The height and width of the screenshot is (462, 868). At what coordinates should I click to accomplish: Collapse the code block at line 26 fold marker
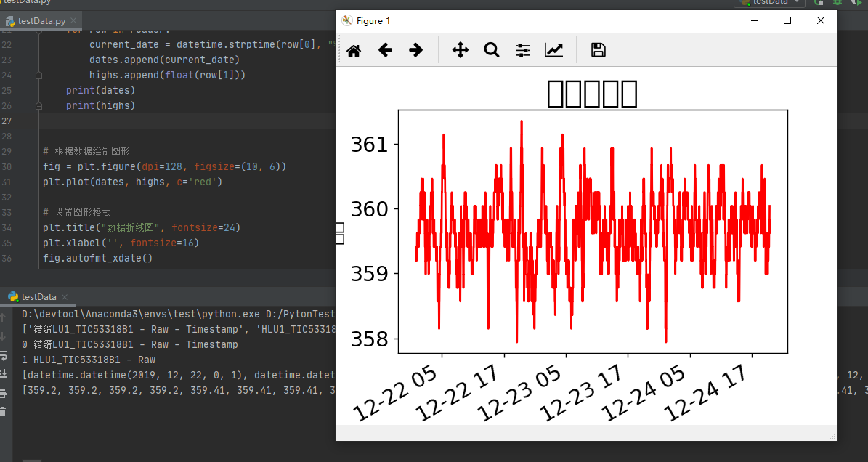(x=38, y=105)
